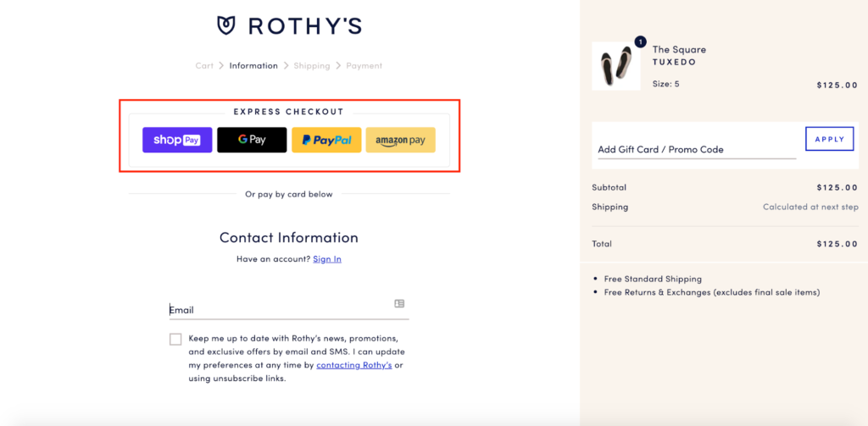Check out using Amazon Pay
This screenshot has height=426, width=868.
coord(401,140)
